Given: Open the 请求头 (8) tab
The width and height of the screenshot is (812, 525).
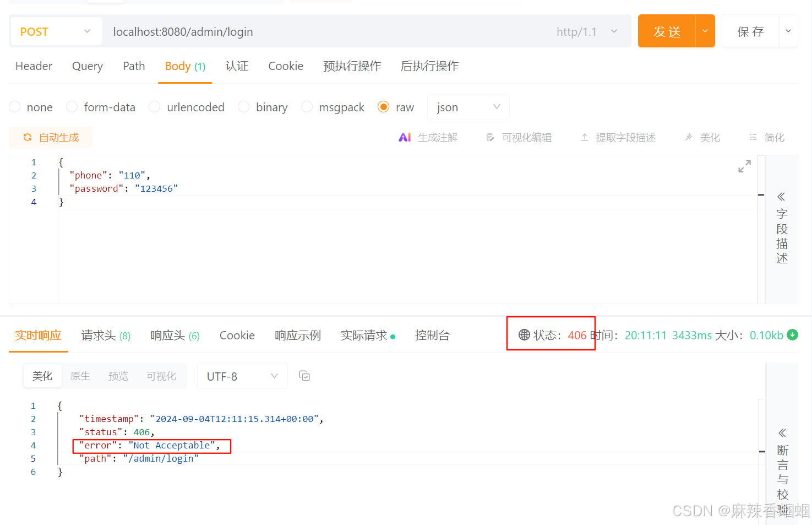Looking at the screenshot, I should point(106,335).
